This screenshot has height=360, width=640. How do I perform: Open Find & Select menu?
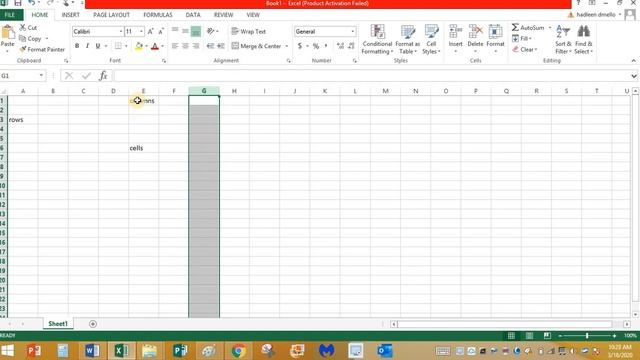(x=583, y=39)
